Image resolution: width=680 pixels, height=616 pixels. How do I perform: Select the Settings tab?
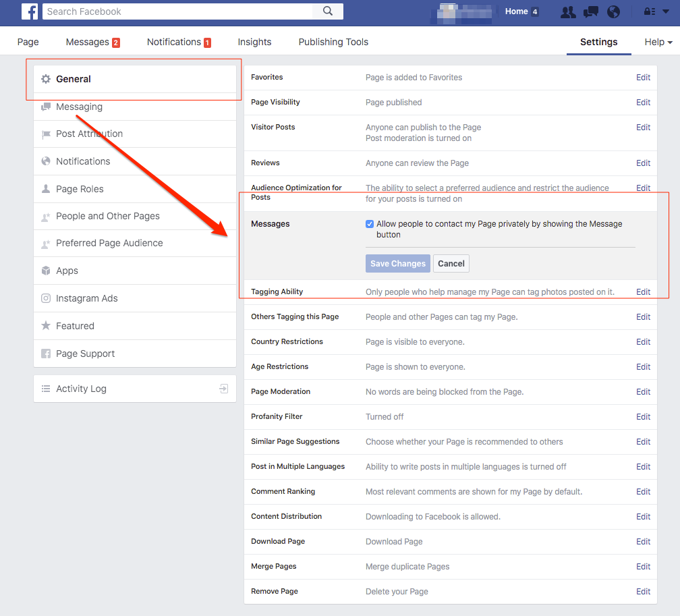[x=599, y=42]
